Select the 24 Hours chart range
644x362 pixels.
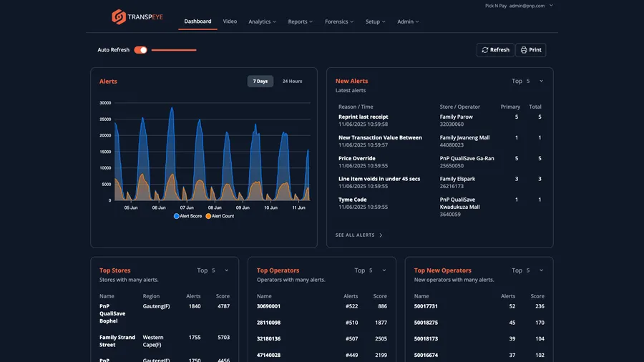coord(292,82)
